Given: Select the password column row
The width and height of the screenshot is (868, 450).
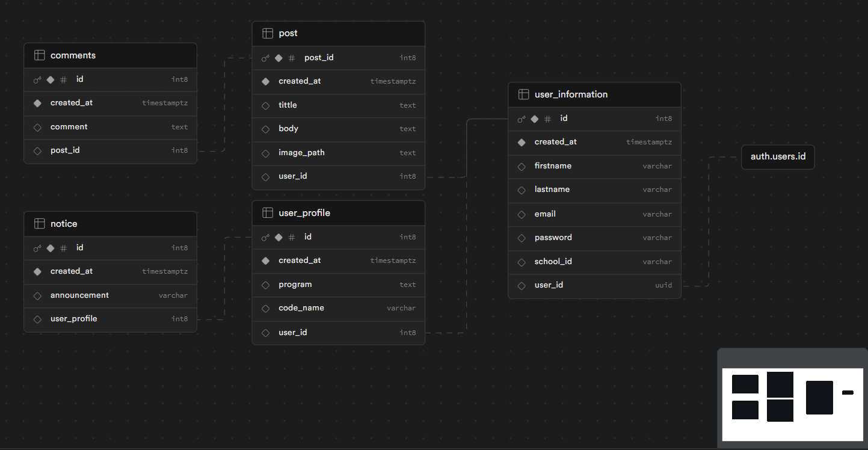Looking at the screenshot, I should (x=553, y=238).
